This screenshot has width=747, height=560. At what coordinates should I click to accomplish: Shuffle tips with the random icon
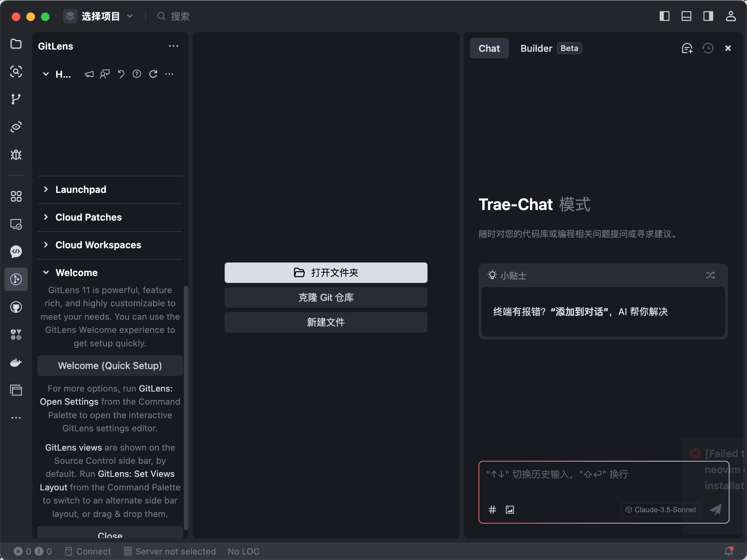(x=710, y=275)
